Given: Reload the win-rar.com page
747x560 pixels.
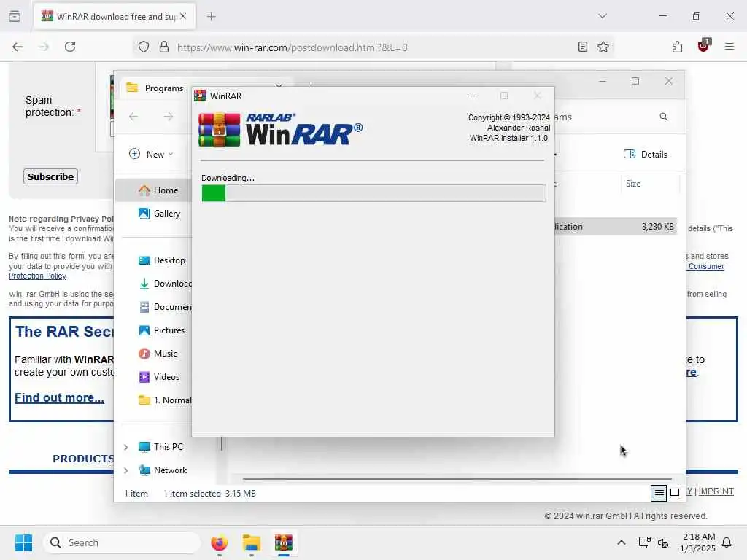Looking at the screenshot, I should click(70, 47).
